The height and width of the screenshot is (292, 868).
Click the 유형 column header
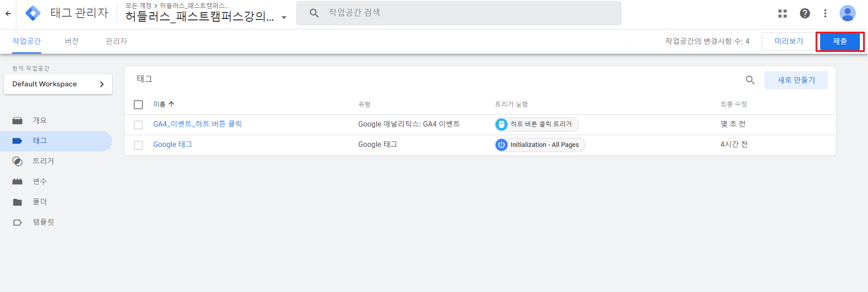click(x=364, y=104)
